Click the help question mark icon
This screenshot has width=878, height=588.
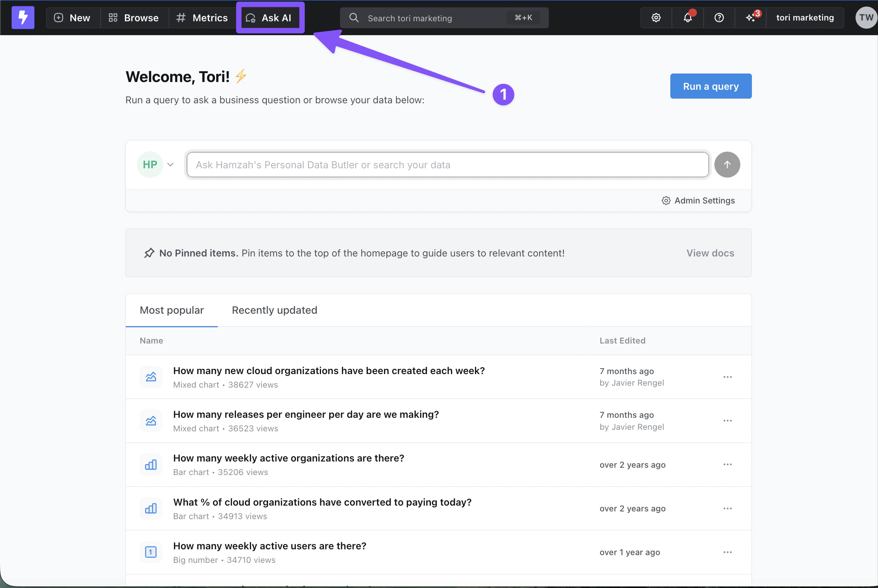tap(719, 17)
